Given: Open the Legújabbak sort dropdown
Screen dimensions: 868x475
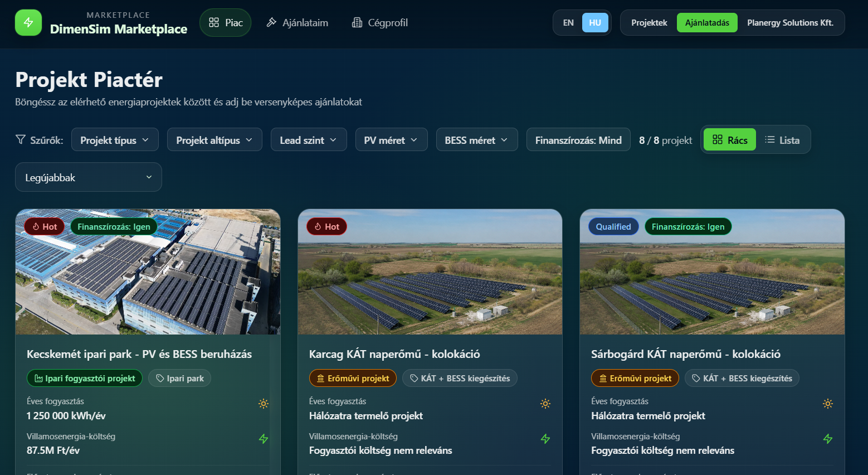Looking at the screenshot, I should click(x=89, y=177).
